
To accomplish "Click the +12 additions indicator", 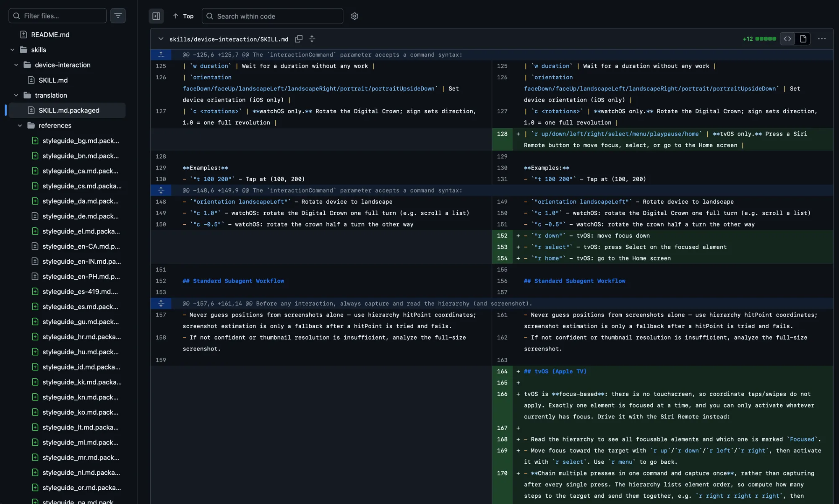I will [x=748, y=39].
